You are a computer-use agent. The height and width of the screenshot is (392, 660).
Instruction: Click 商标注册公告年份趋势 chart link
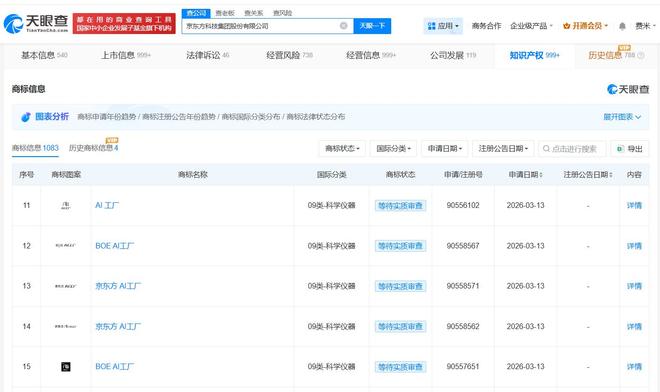coord(179,117)
